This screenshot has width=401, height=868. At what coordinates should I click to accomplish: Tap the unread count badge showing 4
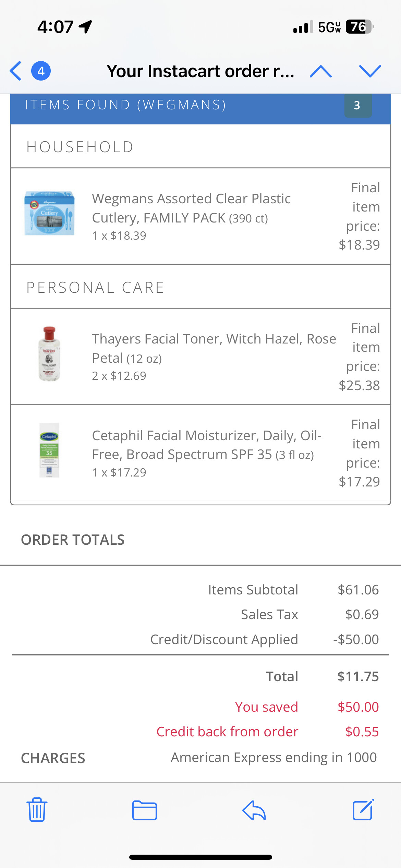tap(41, 71)
